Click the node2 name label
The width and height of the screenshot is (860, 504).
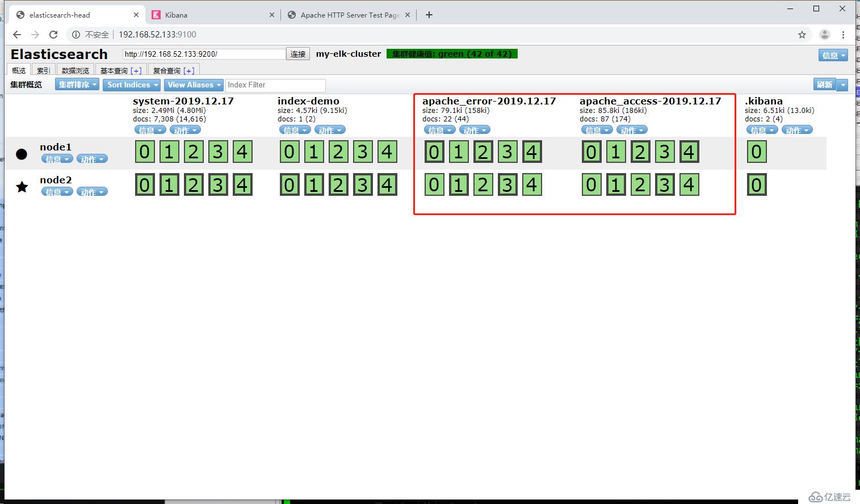tap(56, 180)
